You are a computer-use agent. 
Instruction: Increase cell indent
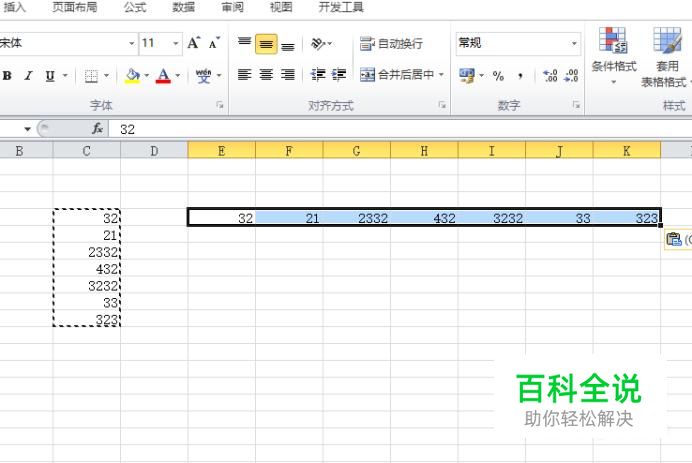click(x=339, y=75)
